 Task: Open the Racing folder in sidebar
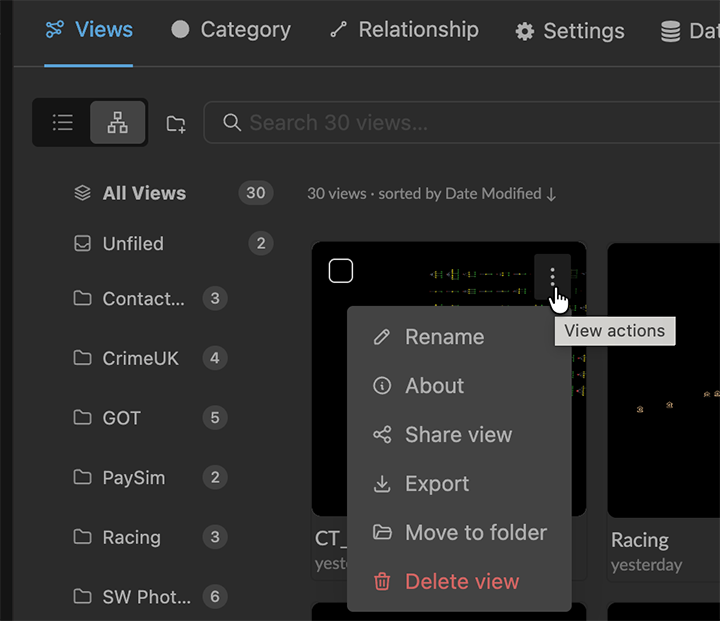pyautogui.click(x=151, y=537)
